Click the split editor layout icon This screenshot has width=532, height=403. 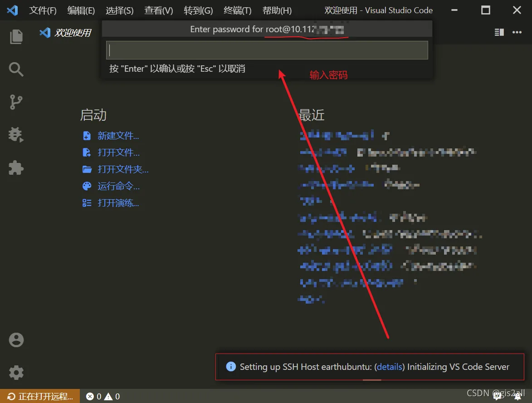pyautogui.click(x=499, y=32)
